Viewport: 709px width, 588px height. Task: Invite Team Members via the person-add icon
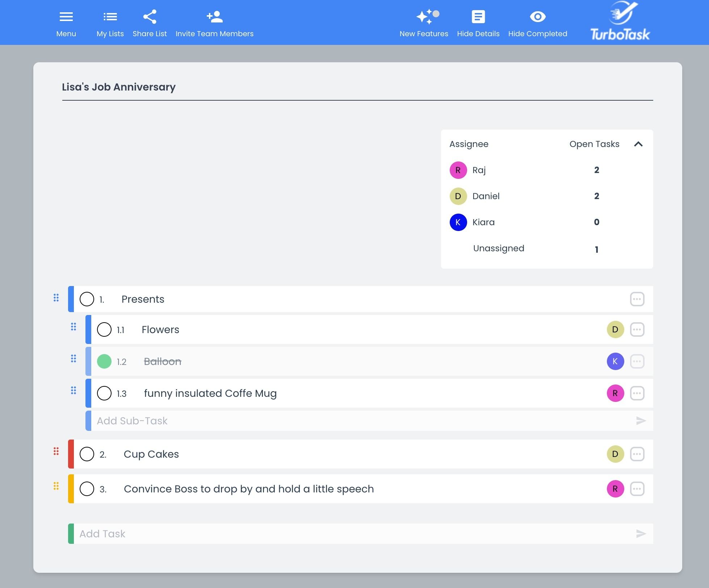214,17
